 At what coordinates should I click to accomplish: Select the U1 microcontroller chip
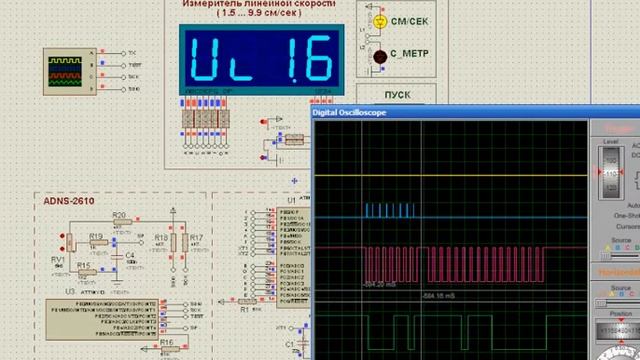[x=293, y=257]
